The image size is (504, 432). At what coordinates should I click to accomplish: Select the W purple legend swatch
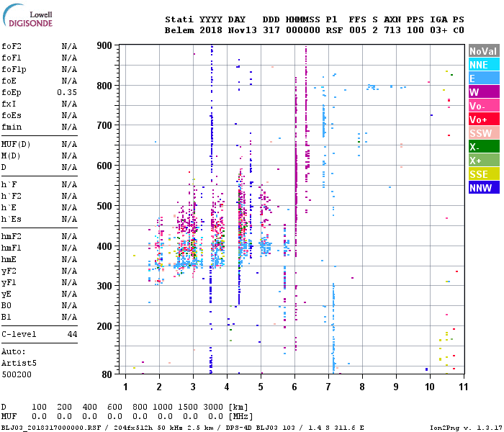(484, 92)
